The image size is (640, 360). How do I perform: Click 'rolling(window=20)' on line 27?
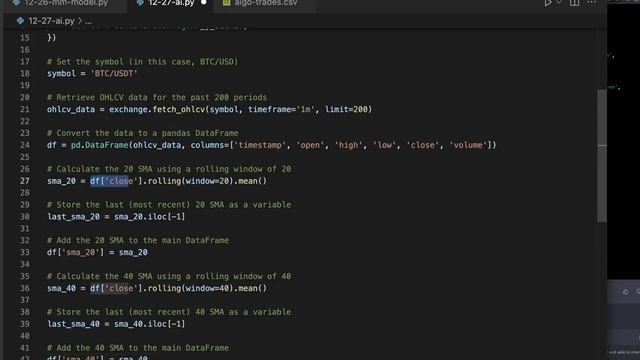(x=190, y=181)
